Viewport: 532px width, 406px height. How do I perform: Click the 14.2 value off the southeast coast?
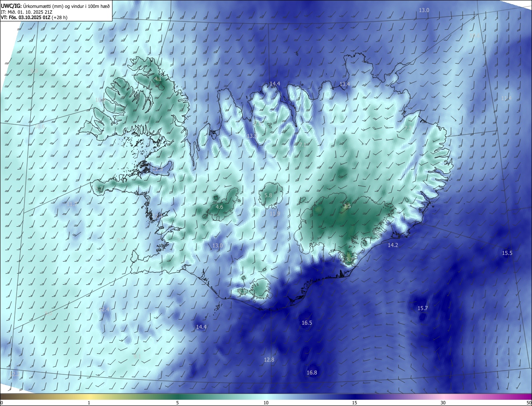[x=393, y=245]
